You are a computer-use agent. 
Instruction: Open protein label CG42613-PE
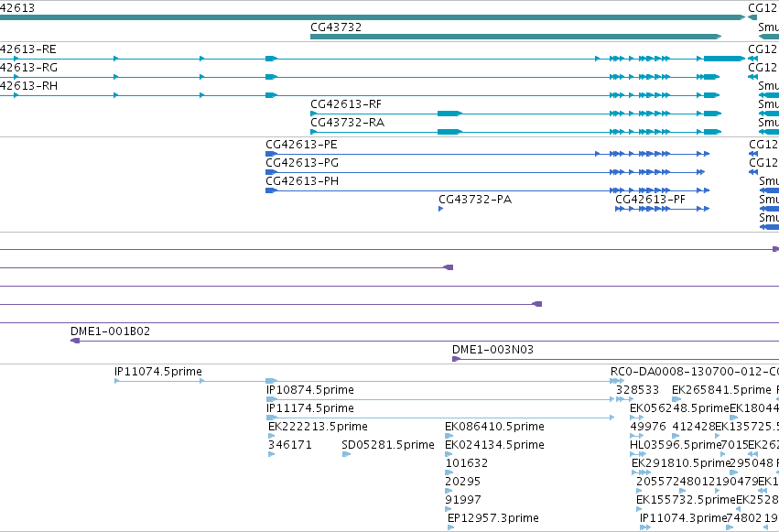click(301, 145)
